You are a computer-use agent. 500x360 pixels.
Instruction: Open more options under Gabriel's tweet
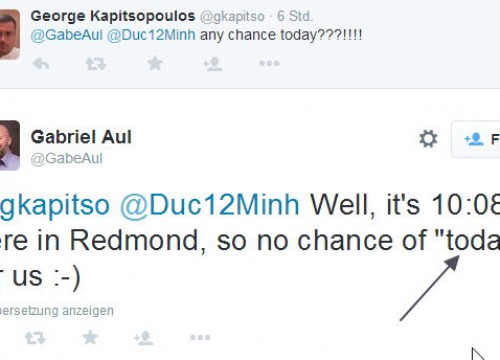pos(200,337)
